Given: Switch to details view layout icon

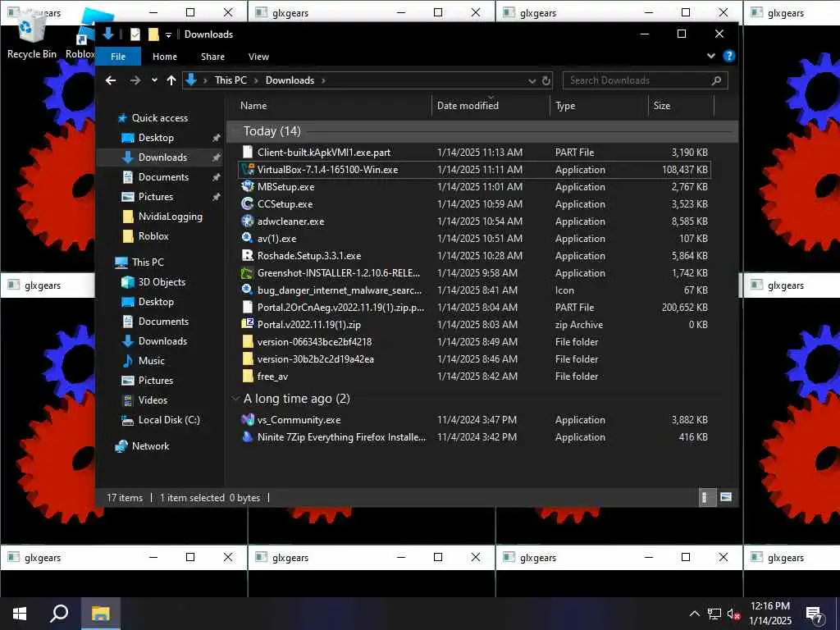Looking at the screenshot, I should point(707,497).
